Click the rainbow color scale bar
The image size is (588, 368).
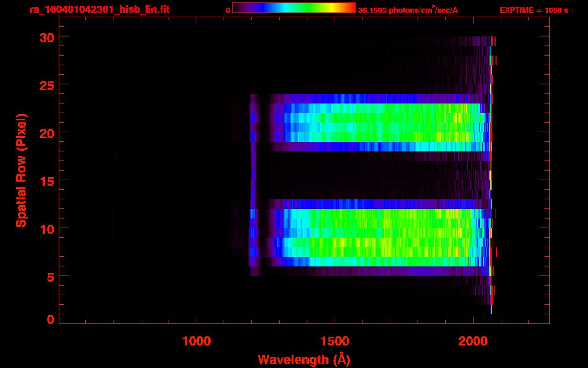[294, 8]
